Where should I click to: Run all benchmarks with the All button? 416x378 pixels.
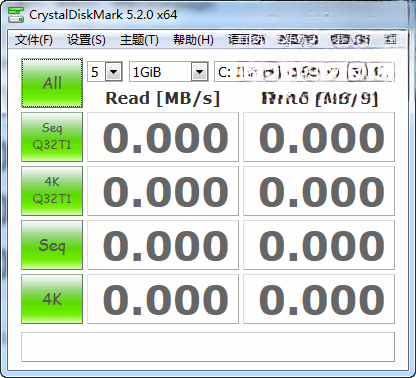pos(52,83)
